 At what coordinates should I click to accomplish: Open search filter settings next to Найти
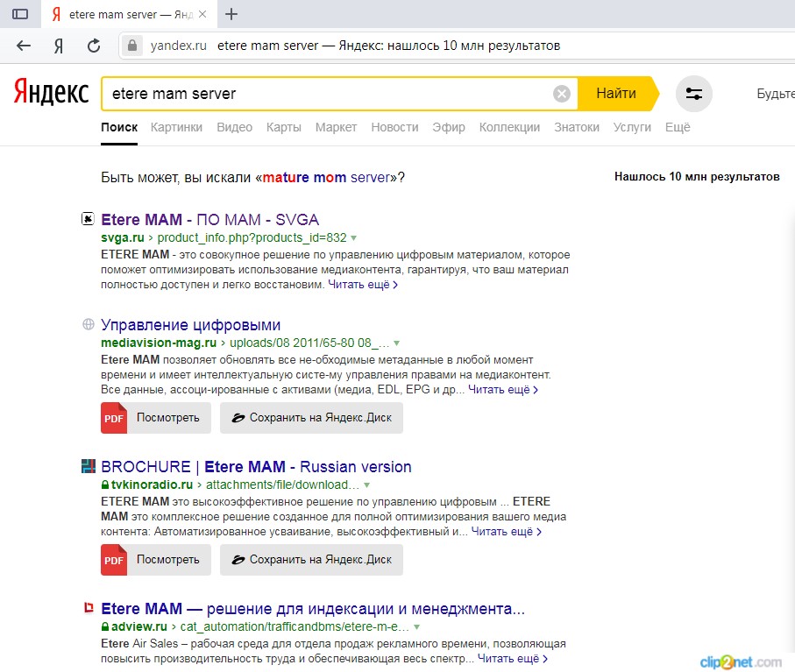(x=693, y=93)
